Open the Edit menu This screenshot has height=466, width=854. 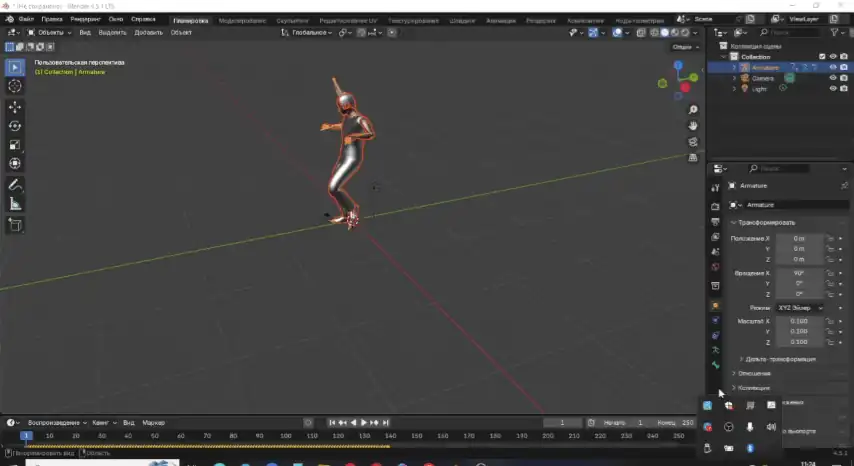pos(52,19)
